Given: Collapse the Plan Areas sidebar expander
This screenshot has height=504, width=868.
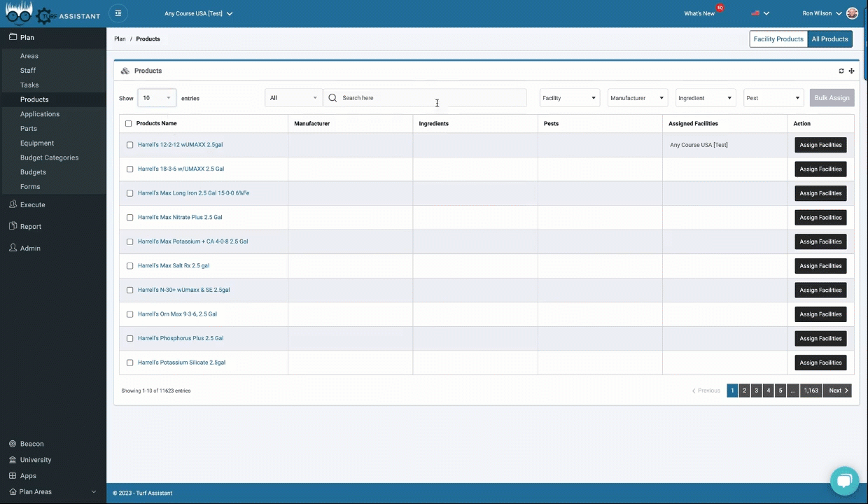Looking at the screenshot, I should [94, 491].
